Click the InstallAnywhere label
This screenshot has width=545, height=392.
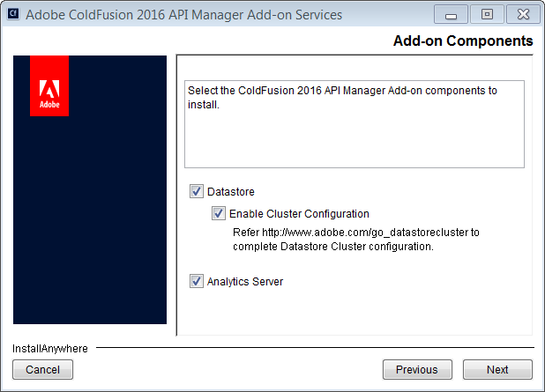[50, 348]
